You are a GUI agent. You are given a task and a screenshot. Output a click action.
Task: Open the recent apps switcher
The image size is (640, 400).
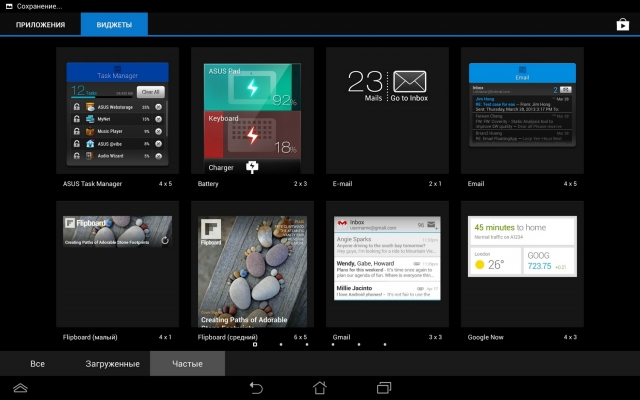pyautogui.click(x=384, y=387)
